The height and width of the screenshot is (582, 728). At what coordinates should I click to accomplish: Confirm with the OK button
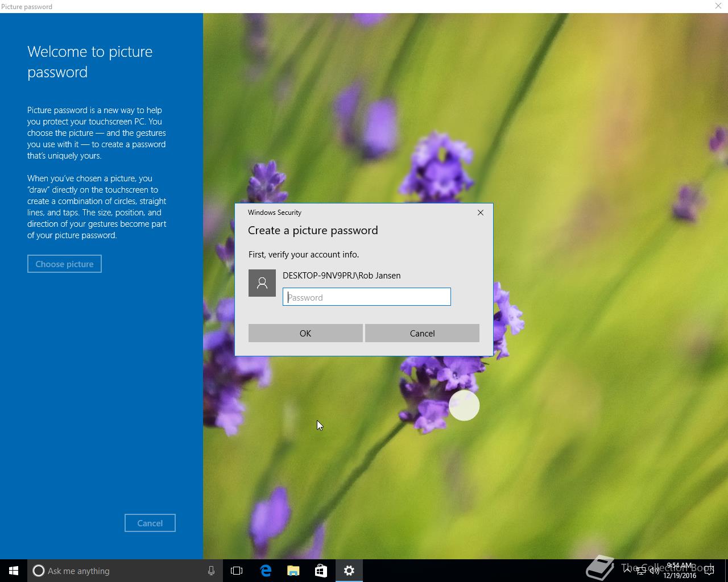pos(305,333)
